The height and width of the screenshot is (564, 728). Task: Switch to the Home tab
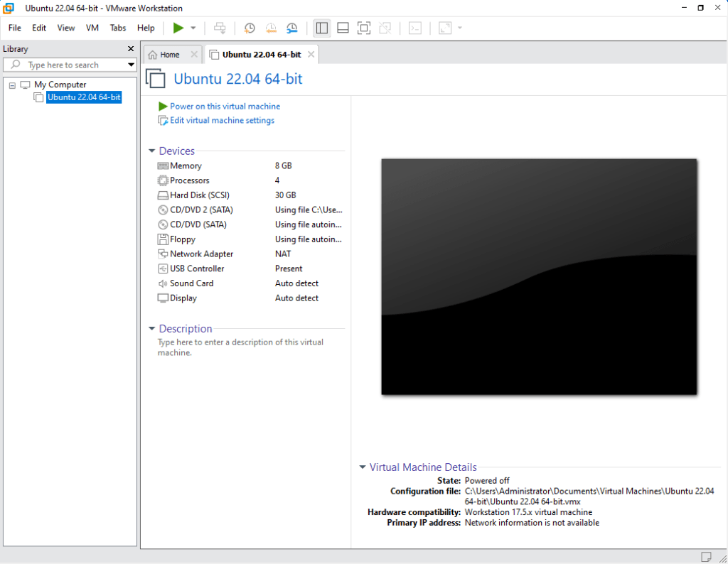(x=168, y=53)
